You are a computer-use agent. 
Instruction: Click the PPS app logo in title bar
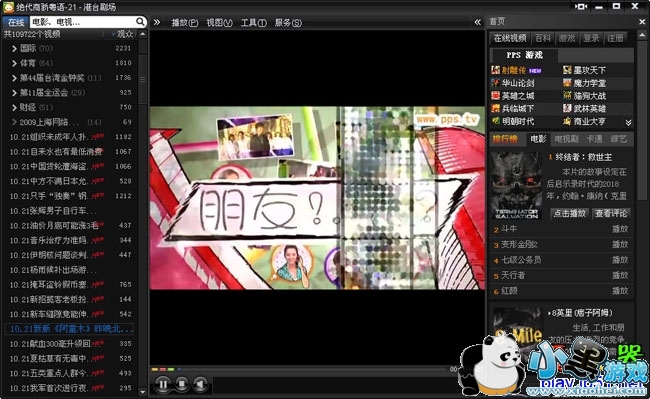click(x=8, y=7)
